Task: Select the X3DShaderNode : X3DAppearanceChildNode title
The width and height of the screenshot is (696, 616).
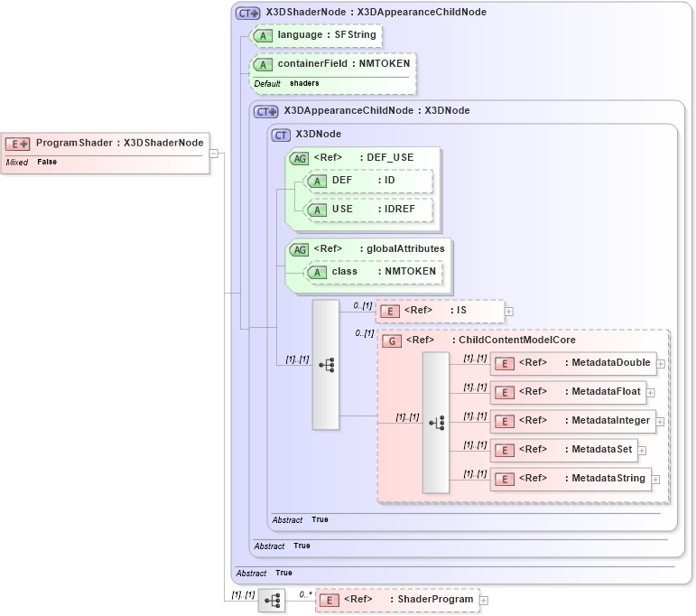Action: (376, 13)
